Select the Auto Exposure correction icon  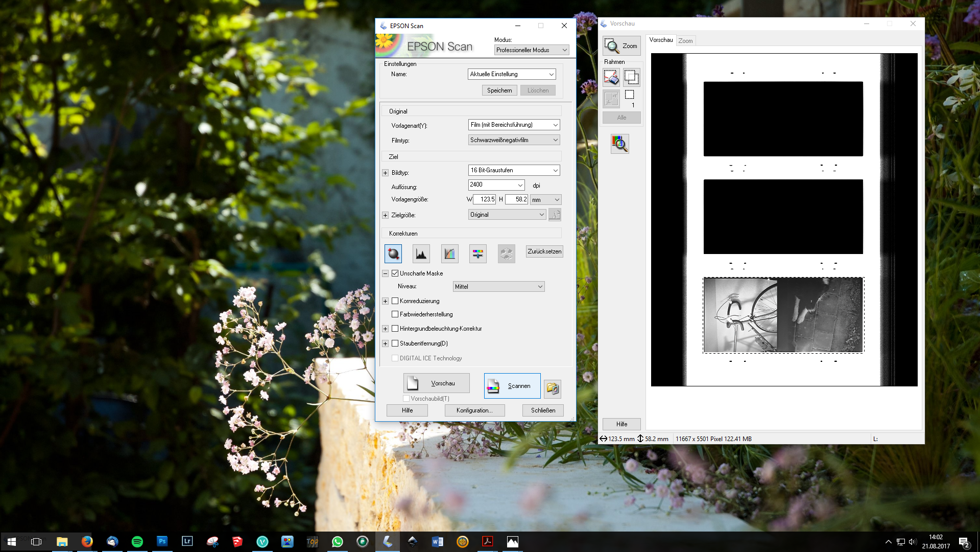click(x=393, y=254)
